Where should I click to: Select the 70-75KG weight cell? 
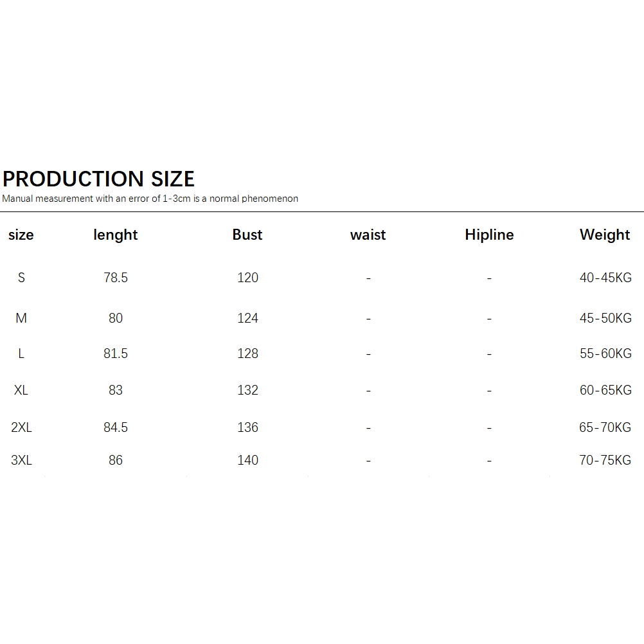(605, 460)
